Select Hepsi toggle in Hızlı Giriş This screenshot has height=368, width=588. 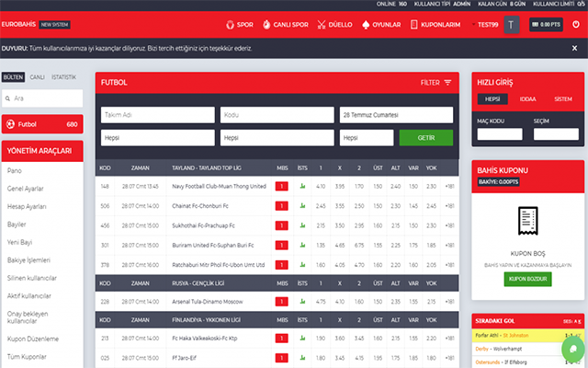492,99
